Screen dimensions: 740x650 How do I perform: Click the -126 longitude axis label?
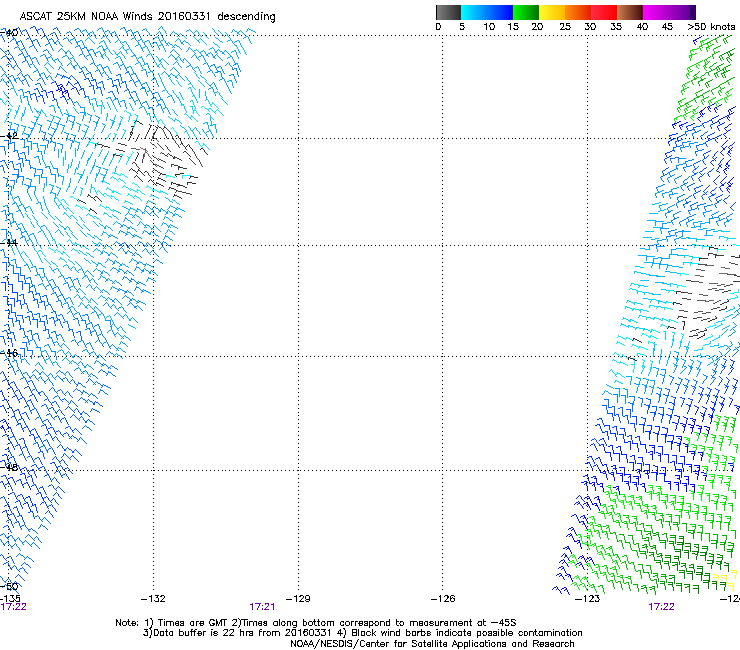click(443, 599)
